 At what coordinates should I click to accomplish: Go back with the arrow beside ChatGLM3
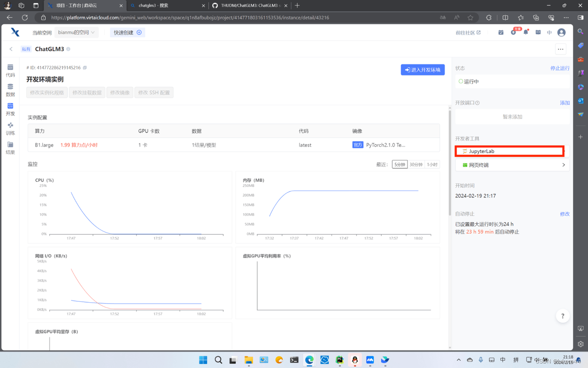pos(11,49)
